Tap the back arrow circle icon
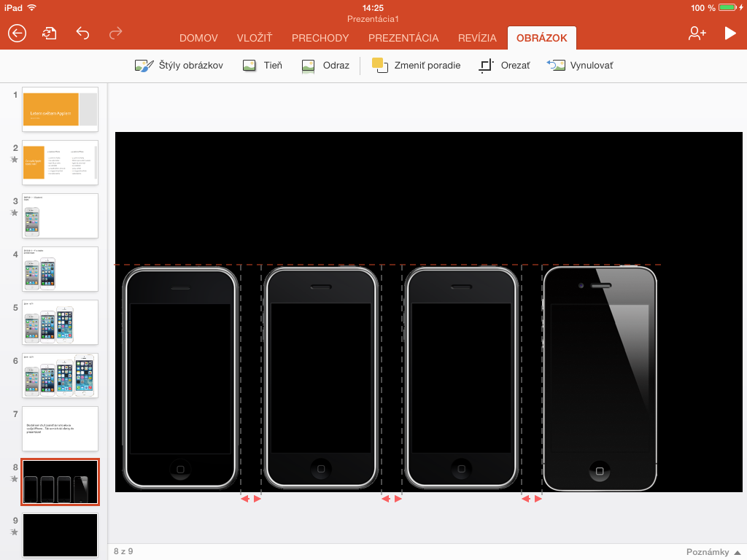 [17, 33]
